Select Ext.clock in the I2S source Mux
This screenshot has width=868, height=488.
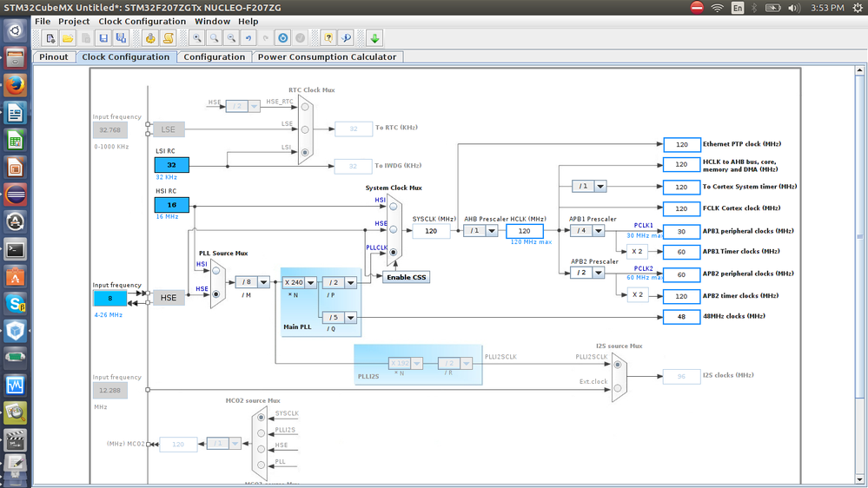[618, 388]
